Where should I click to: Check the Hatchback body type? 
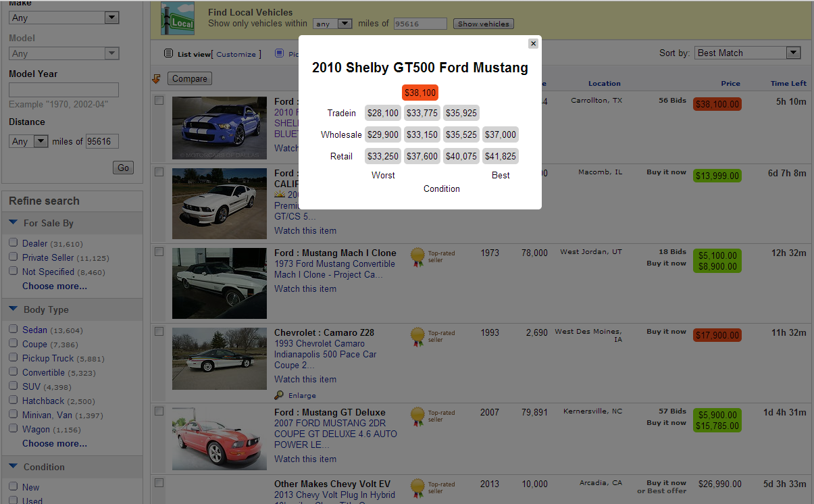click(x=13, y=400)
